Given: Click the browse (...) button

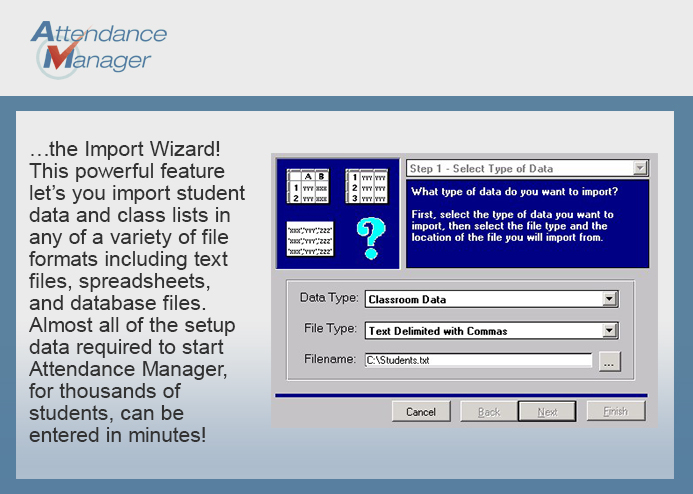Looking at the screenshot, I should coord(609,361).
